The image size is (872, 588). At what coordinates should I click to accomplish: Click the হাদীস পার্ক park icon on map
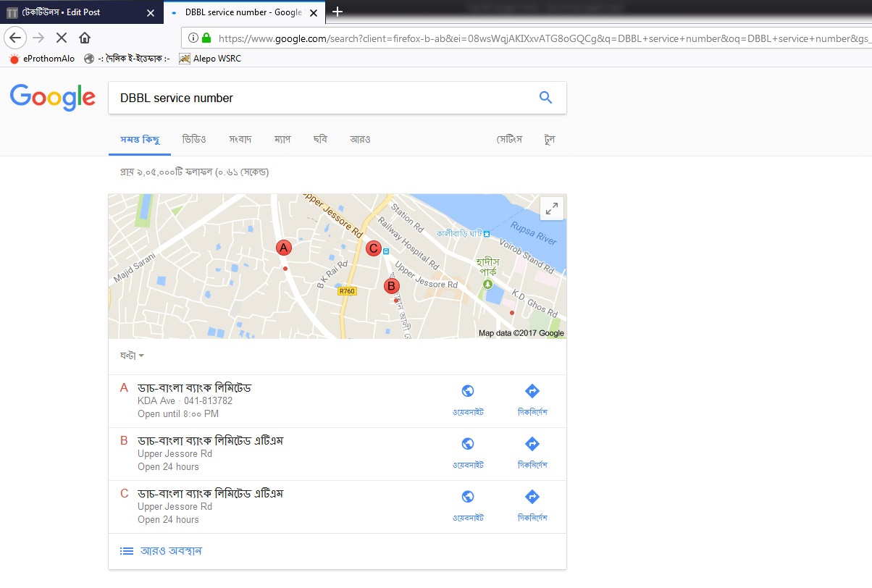point(488,283)
